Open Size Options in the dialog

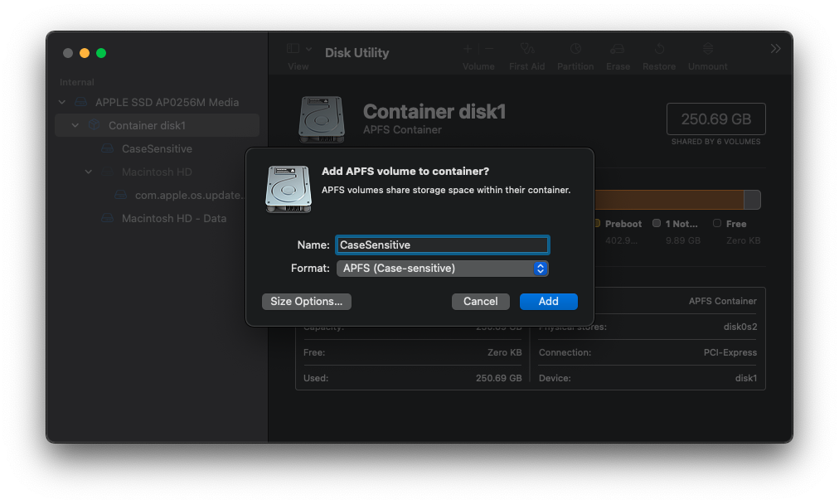(x=306, y=301)
